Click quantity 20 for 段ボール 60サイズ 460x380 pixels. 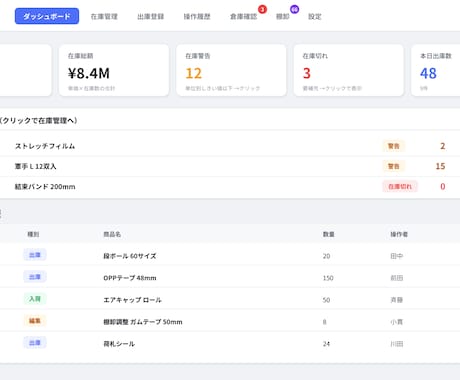326,256
